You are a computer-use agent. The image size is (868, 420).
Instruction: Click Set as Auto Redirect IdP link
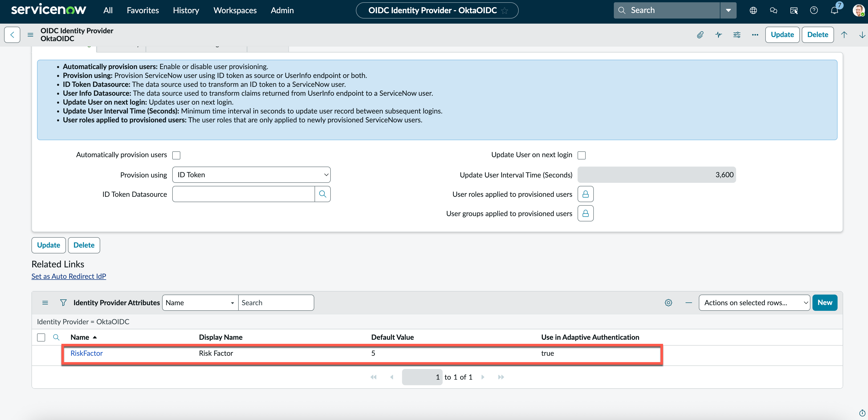(69, 276)
